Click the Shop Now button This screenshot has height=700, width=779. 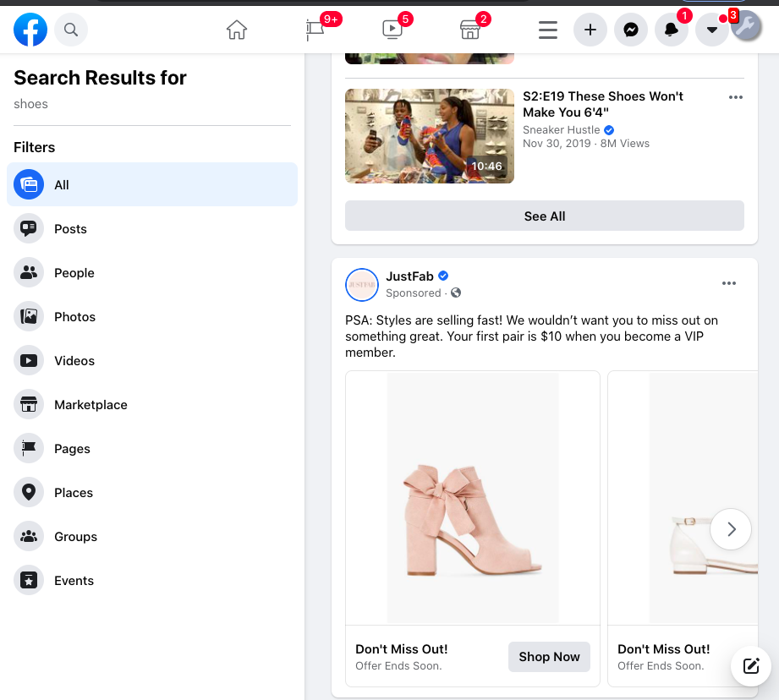click(x=549, y=656)
